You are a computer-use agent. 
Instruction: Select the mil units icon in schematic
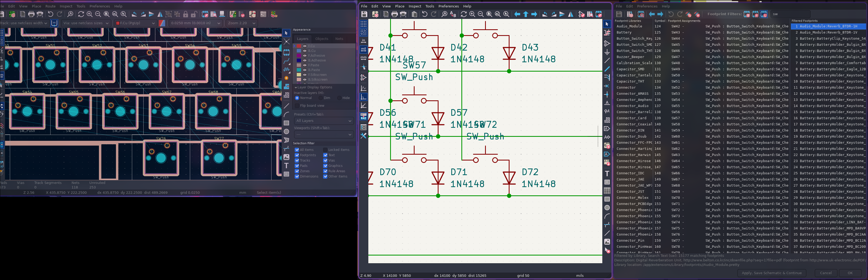tap(364, 49)
